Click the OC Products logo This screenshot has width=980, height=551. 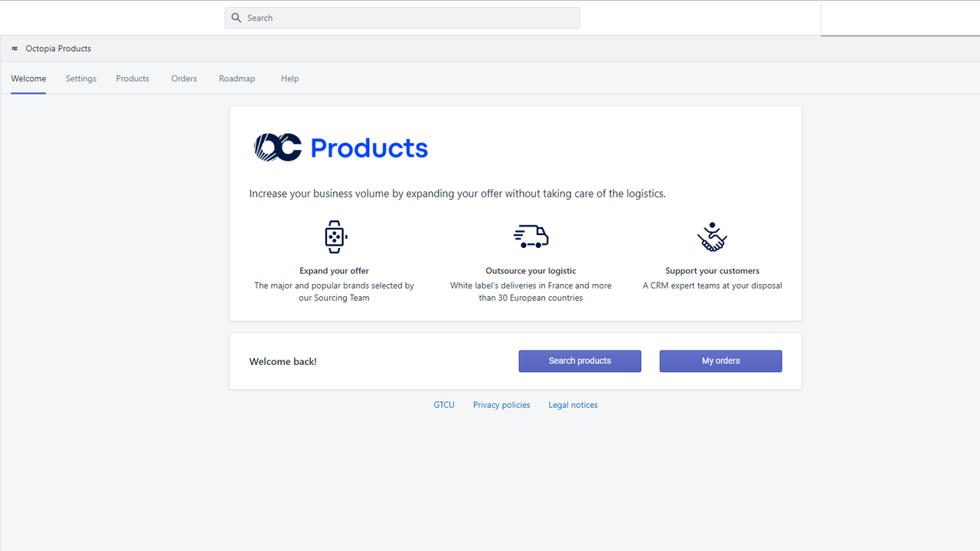[341, 147]
